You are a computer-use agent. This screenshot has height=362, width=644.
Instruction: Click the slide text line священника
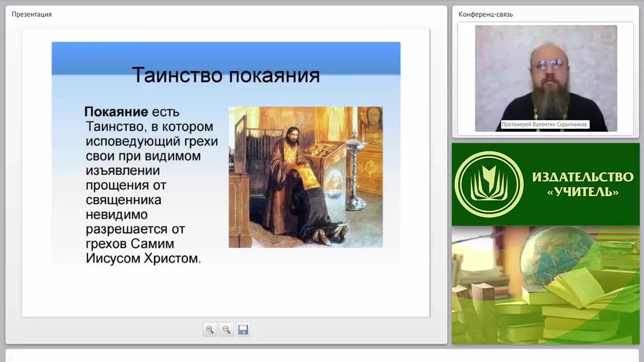coord(124,200)
